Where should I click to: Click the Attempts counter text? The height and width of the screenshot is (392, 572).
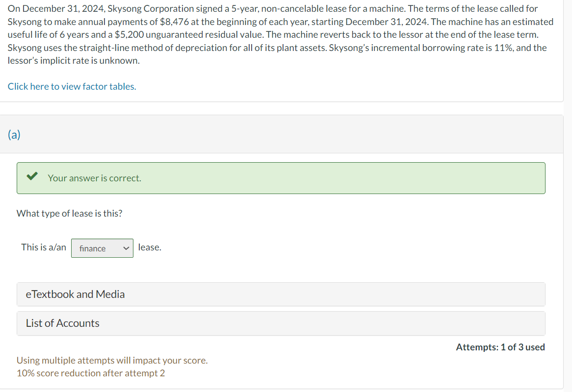(500, 347)
